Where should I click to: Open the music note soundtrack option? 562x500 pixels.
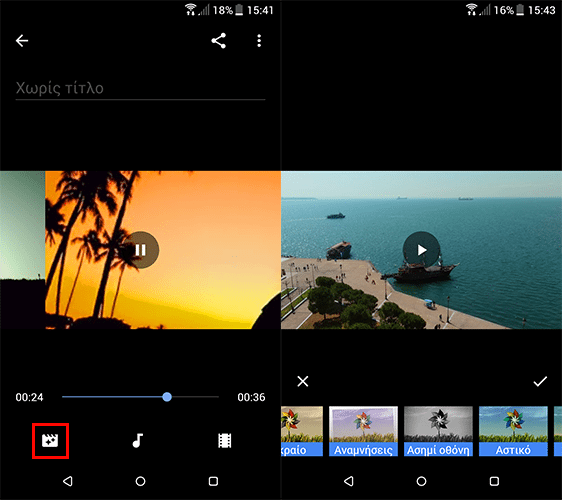[138, 441]
